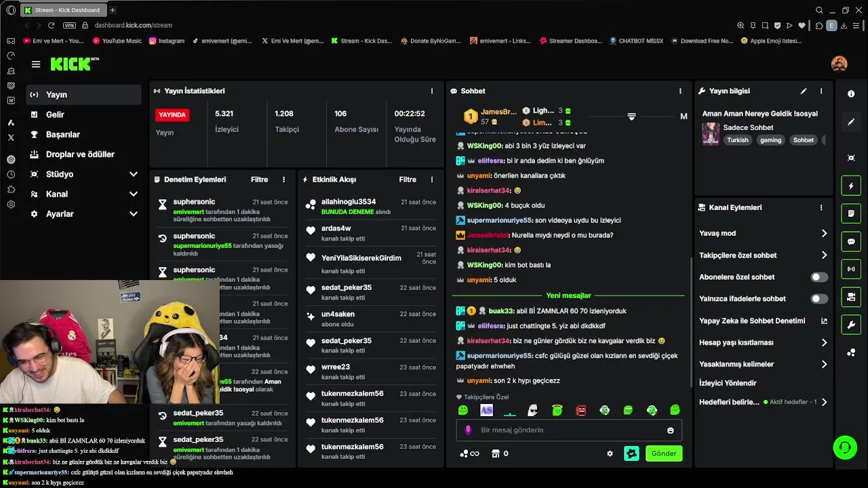Click the broadcast signal icon in the right rail
The height and width of the screenshot is (488, 868).
[851, 269]
